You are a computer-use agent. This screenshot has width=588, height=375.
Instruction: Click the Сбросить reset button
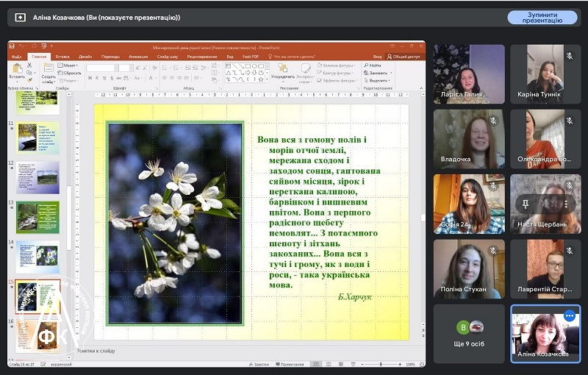click(69, 73)
